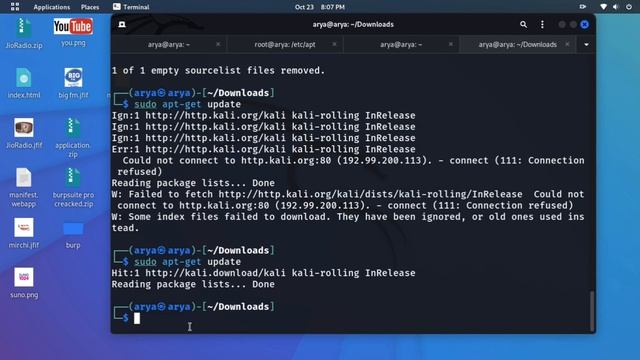Click the volume icon in top bar

616,7
